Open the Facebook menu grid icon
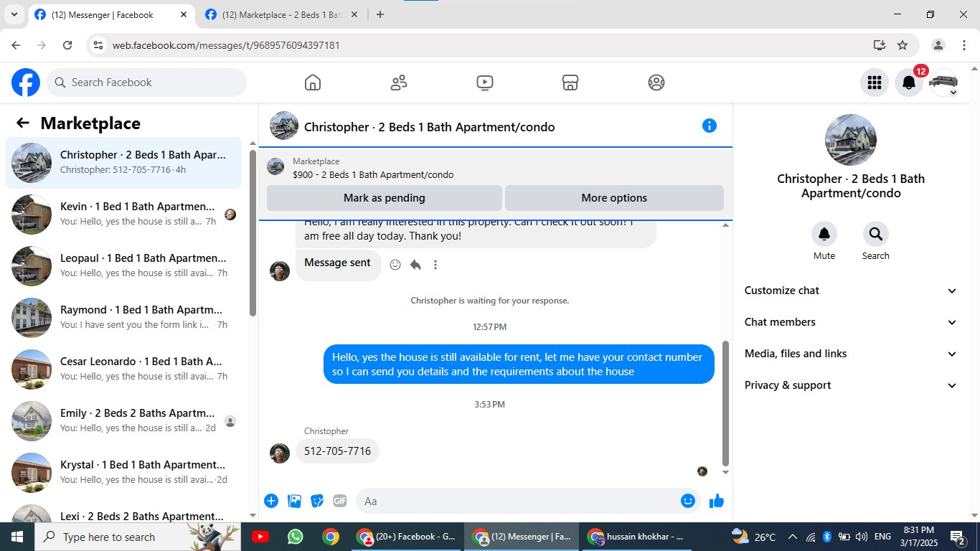This screenshot has width=980, height=551. tap(875, 83)
